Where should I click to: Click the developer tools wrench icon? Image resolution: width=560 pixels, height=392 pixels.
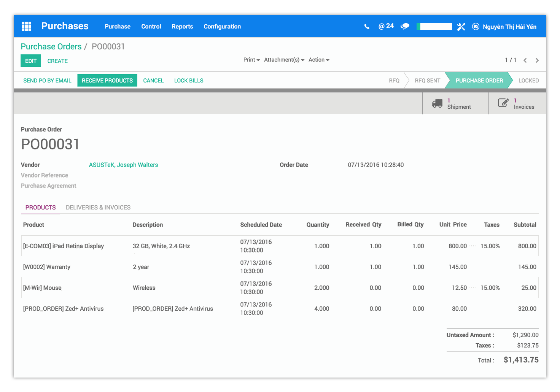coord(461,27)
